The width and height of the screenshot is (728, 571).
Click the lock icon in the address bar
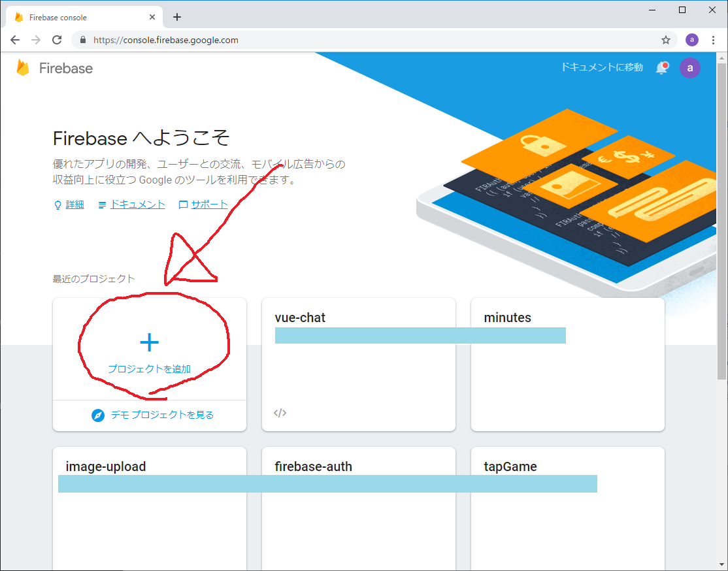coord(83,40)
